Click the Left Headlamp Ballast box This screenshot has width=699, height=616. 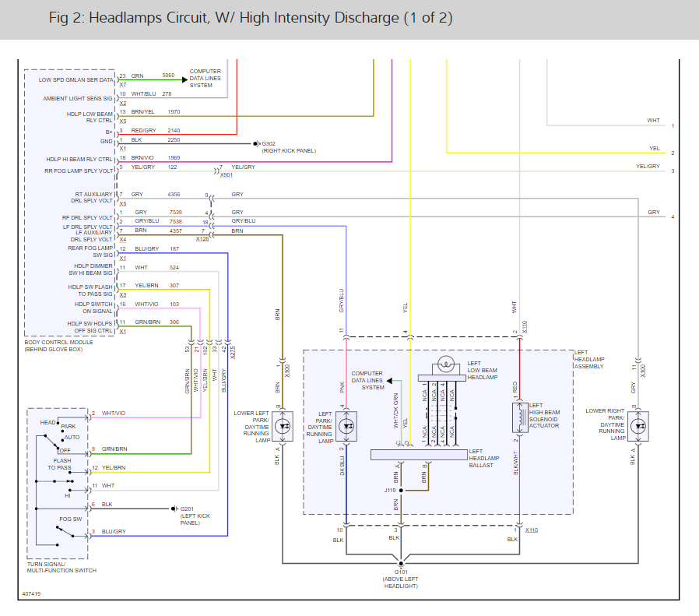[417, 454]
